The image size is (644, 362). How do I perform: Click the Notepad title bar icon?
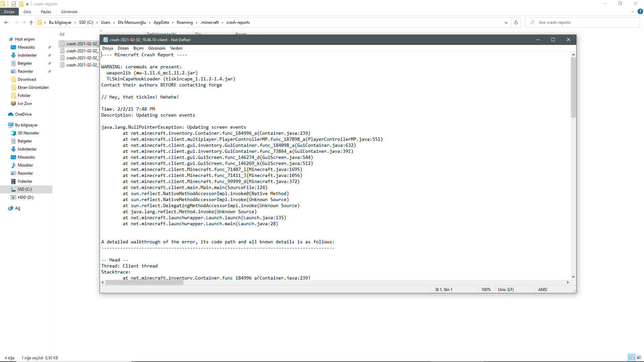(105, 40)
